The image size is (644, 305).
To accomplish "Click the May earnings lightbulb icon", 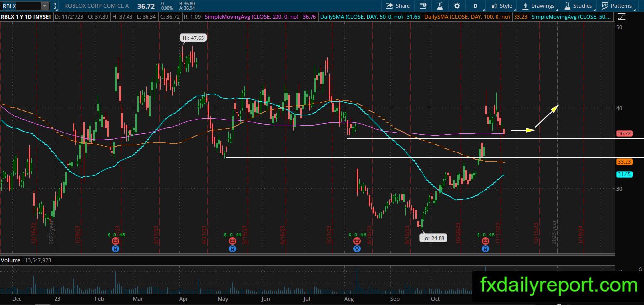I will (x=233, y=248).
